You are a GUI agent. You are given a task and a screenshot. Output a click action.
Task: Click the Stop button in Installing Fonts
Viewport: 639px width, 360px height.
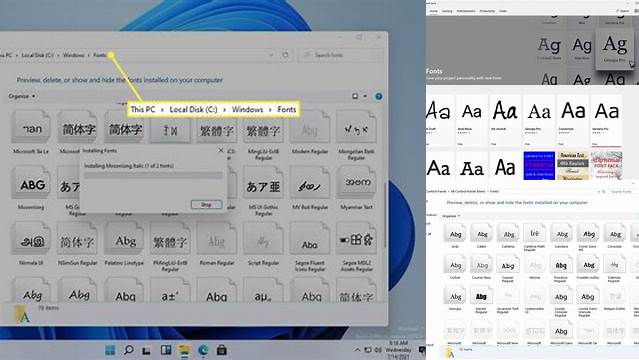206,204
